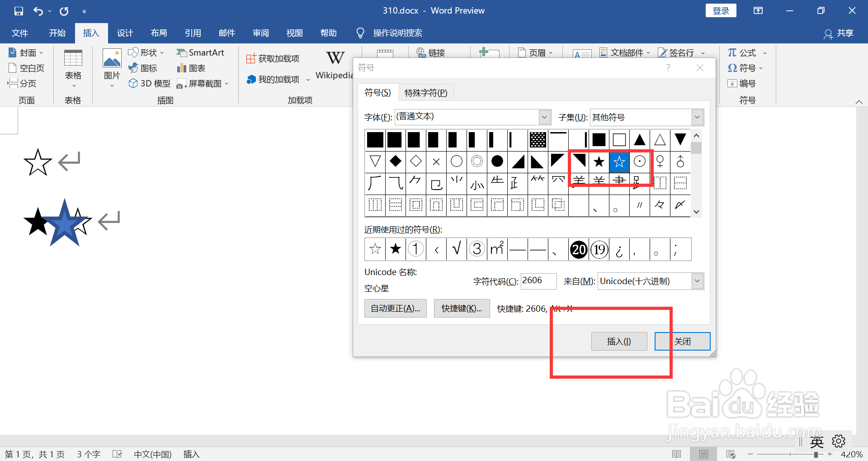Viewport: 868px width, 461px height.
Task: Collapse the ribbon with the chevron
Action: pos(859,102)
